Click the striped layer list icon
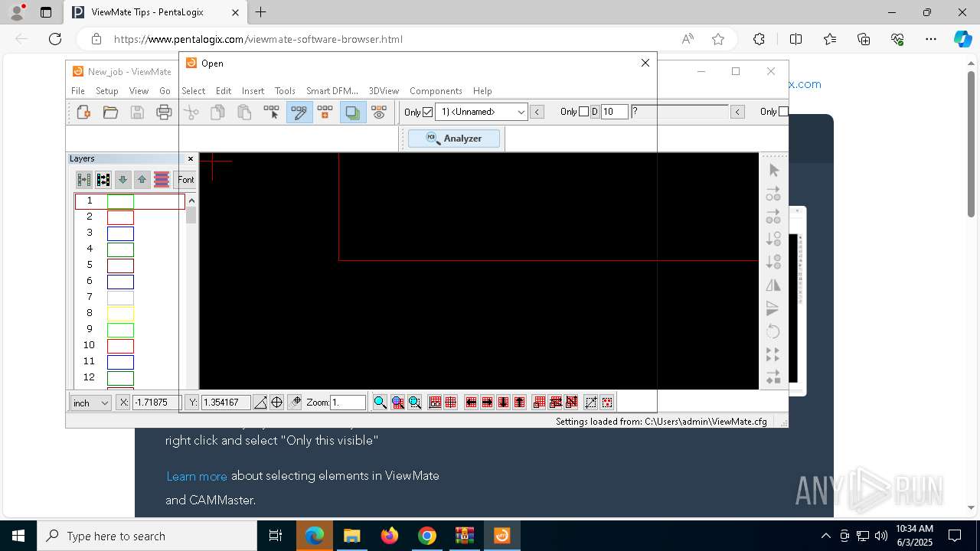 (162, 180)
